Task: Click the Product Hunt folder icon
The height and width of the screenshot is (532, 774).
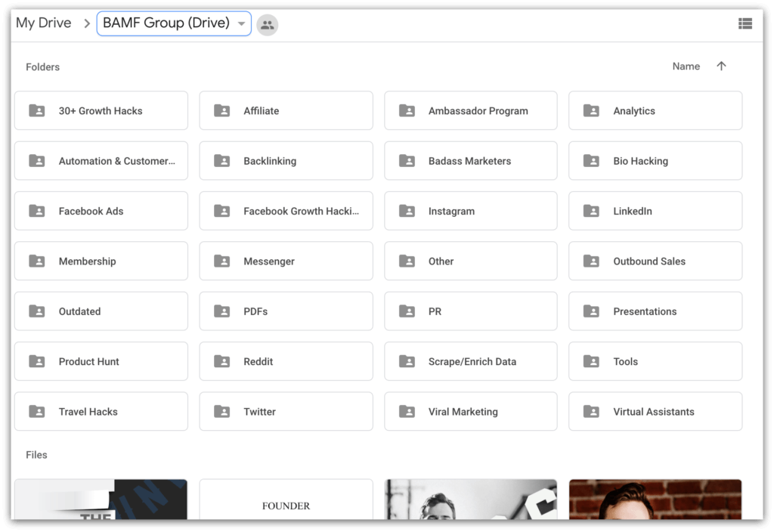Action: [x=37, y=361]
